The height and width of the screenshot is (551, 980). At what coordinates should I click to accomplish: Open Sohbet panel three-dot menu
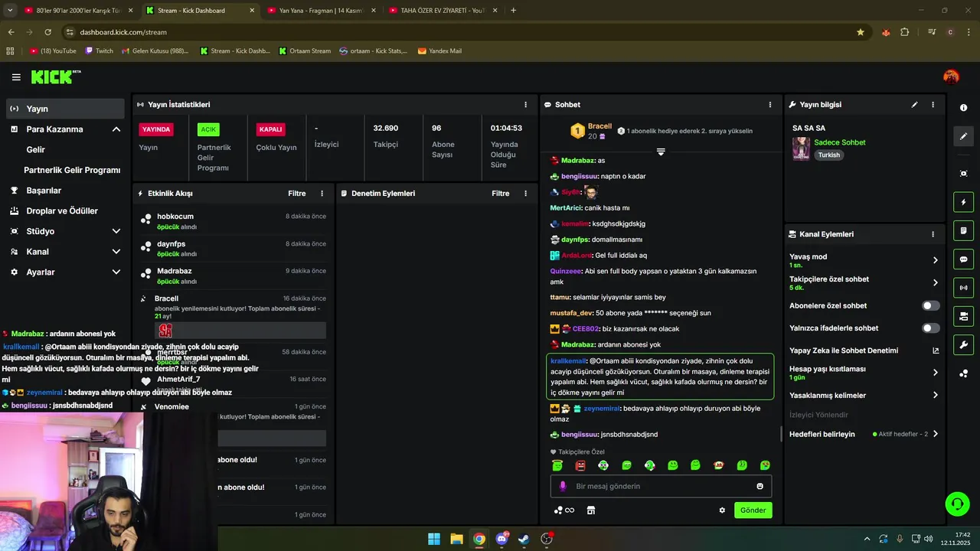pos(770,105)
